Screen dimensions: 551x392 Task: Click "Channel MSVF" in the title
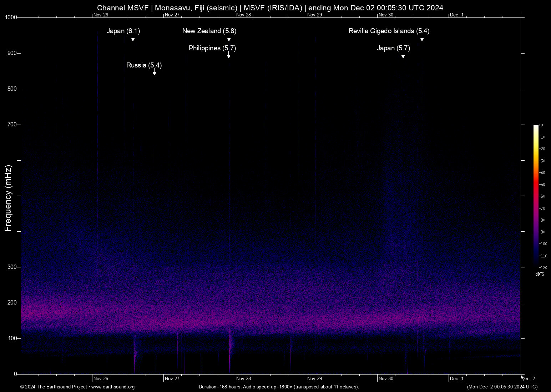tap(123, 8)
